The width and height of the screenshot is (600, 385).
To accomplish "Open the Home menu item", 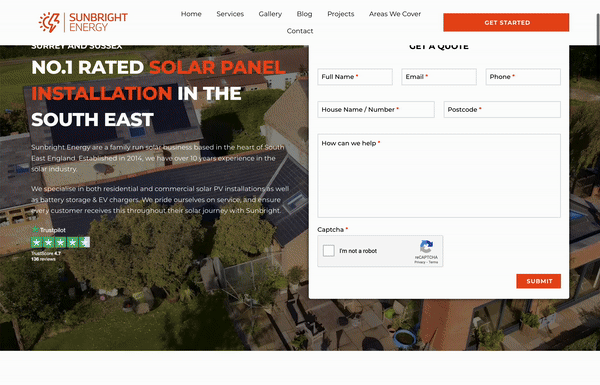I will 191,14.
